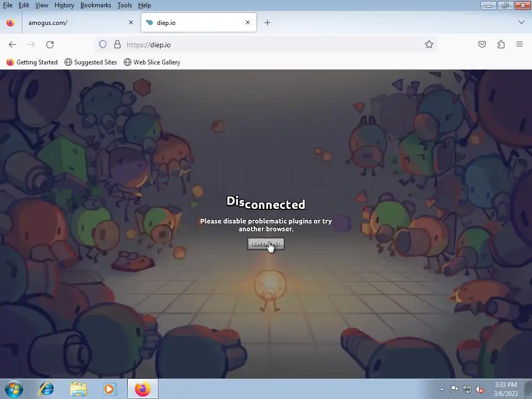This screenshot has height=399, width=532.
Task: Open a new tab with the plus icon
Action: (x=268, y=23)
